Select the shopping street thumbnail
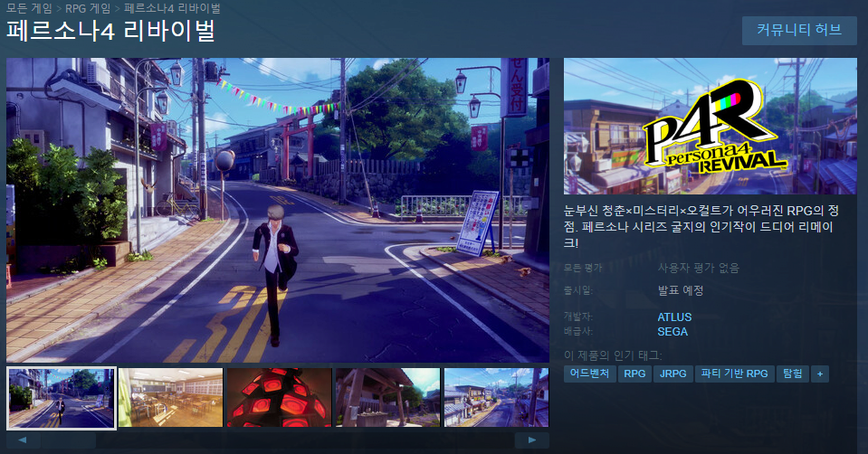 pyautogui.click(x=497, y=398)
